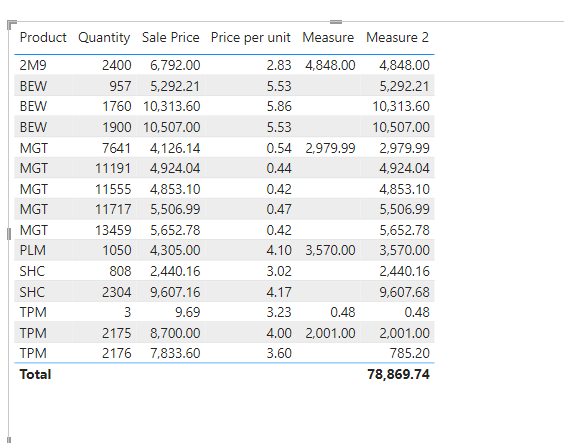Select sale price 8,700.00
564x443 pixels.
click(x=175, y=333)
